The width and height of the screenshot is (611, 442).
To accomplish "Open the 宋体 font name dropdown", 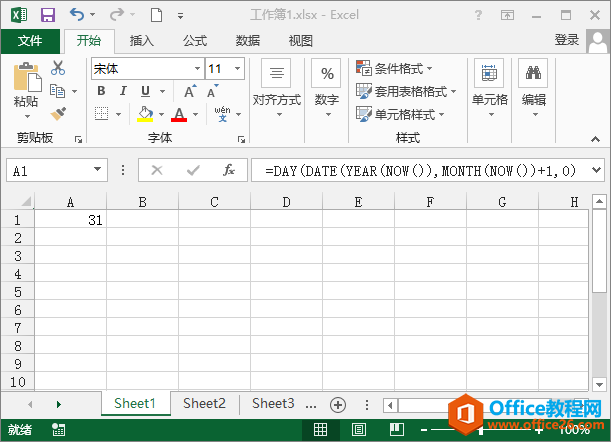I will pos(198,69).
